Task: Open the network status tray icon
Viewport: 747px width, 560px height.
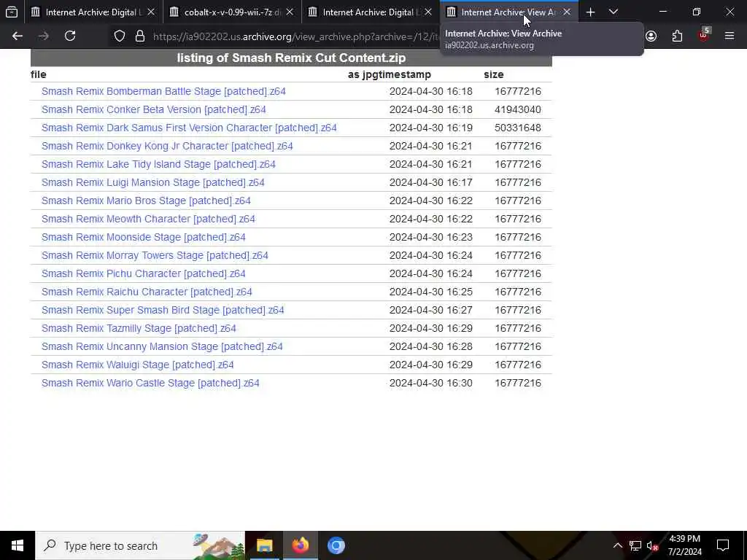Action: [x=635, y=545]
